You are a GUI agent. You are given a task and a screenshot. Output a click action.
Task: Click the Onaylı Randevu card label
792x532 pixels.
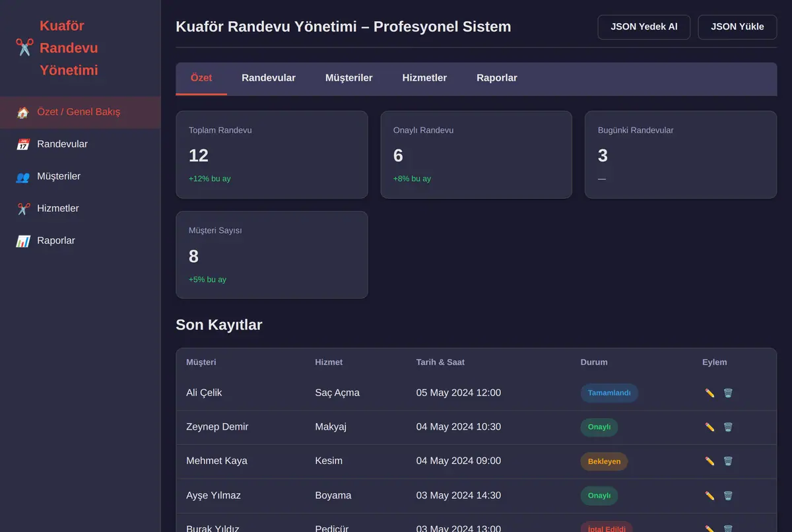(x=423, y=130)
